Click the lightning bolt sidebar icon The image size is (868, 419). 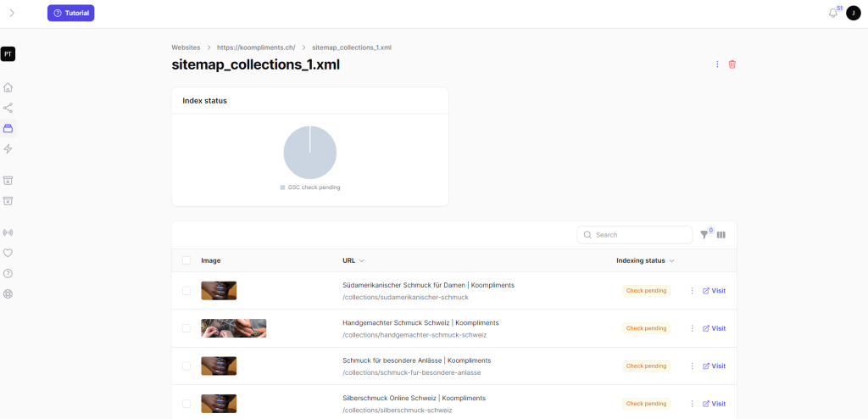pyautogui.click(x=8, y=149)
